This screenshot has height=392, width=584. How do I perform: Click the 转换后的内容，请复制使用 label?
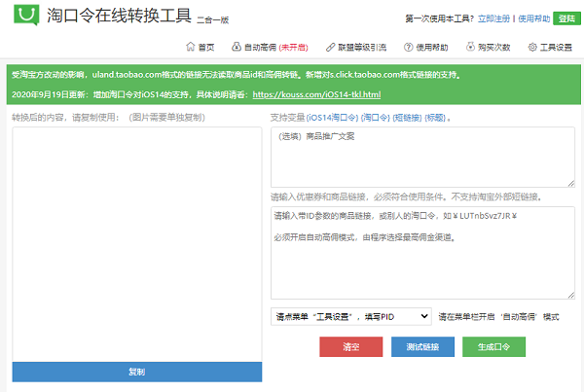66,118
